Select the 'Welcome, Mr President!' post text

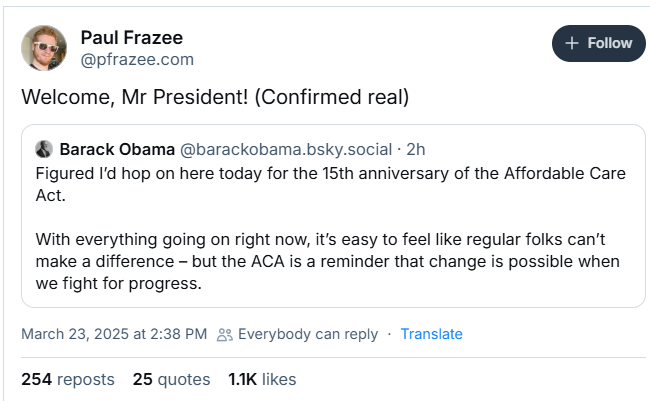[215, 99]
